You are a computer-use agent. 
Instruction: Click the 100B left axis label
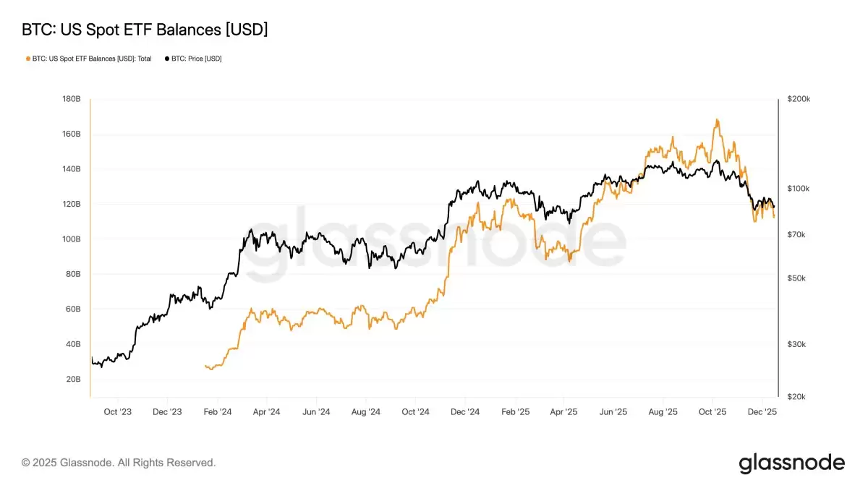[71, 239]
